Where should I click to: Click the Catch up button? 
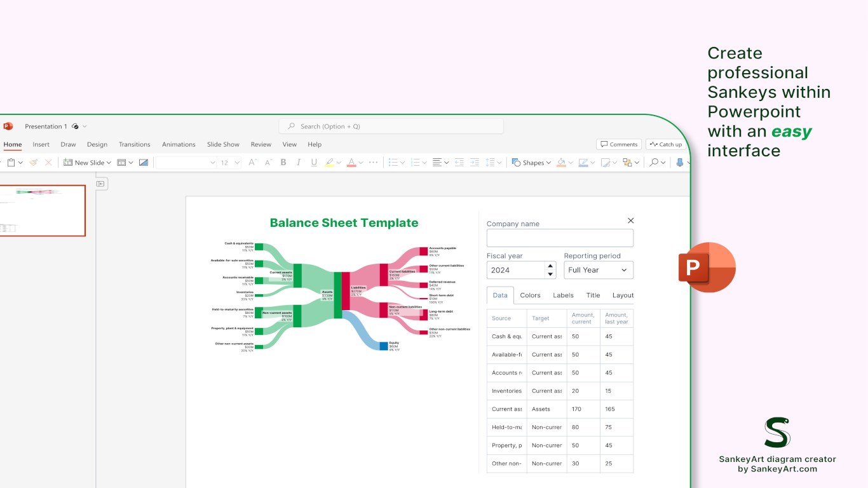point(665,144)
